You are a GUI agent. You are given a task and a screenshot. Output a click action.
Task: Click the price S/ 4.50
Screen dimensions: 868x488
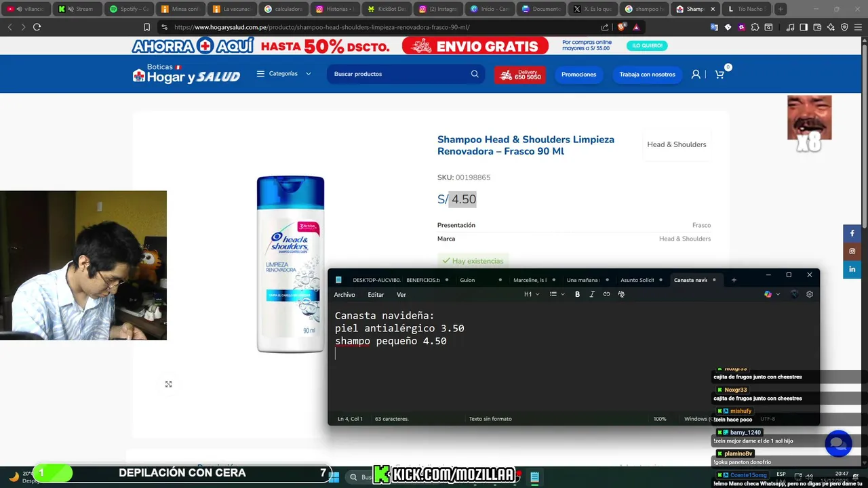[x=456, y=199]
